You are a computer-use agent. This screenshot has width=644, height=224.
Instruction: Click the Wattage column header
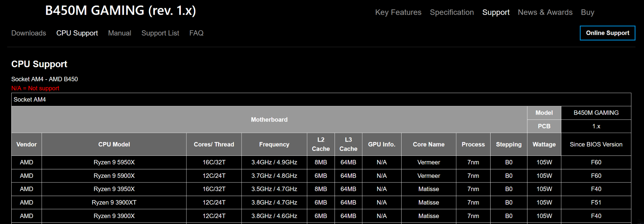point(544,144)
